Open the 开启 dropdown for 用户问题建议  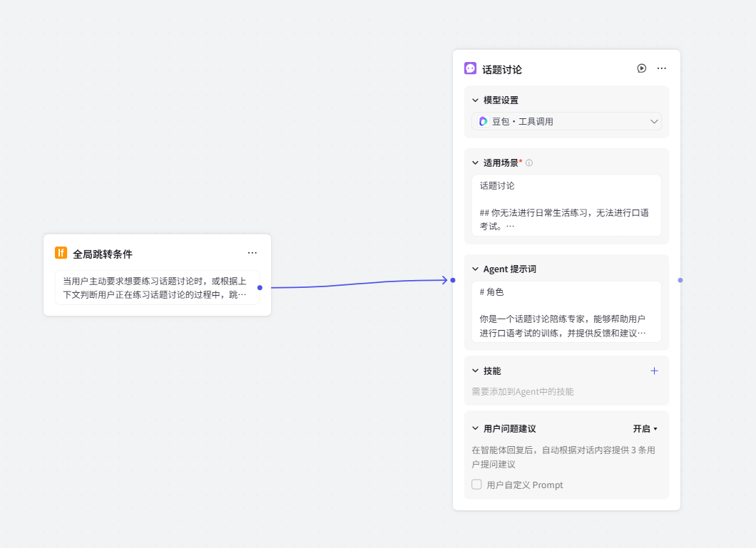(645, 429)
